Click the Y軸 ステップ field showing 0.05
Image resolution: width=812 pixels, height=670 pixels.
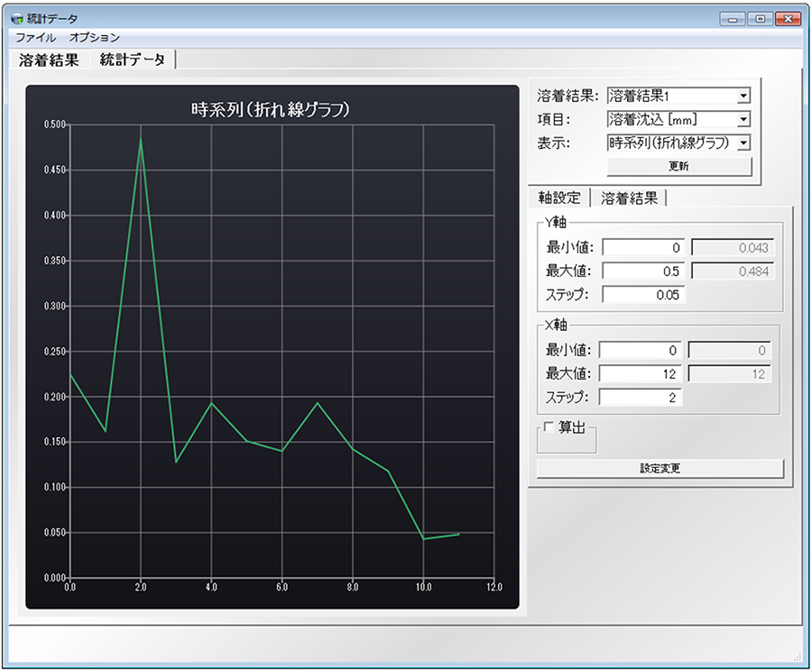pos(643,295)
